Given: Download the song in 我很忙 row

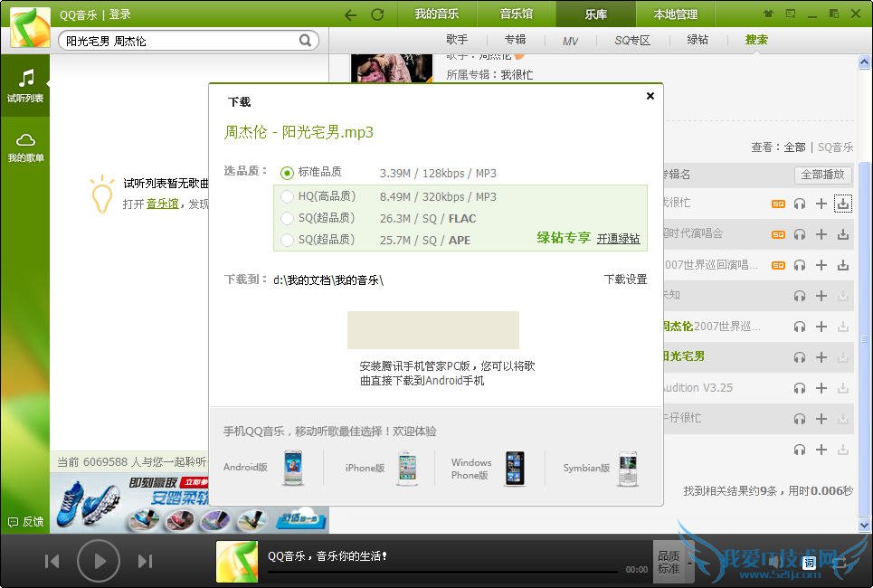Looking at the screenshot, I should pos(843,204).
